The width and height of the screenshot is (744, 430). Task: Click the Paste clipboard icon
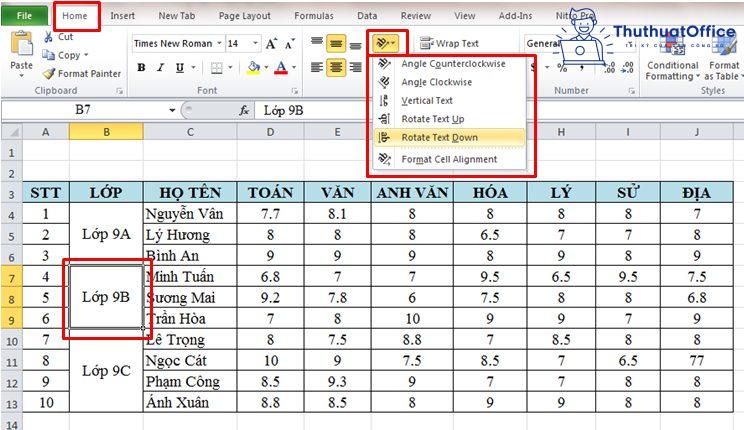tap(21, 44)
